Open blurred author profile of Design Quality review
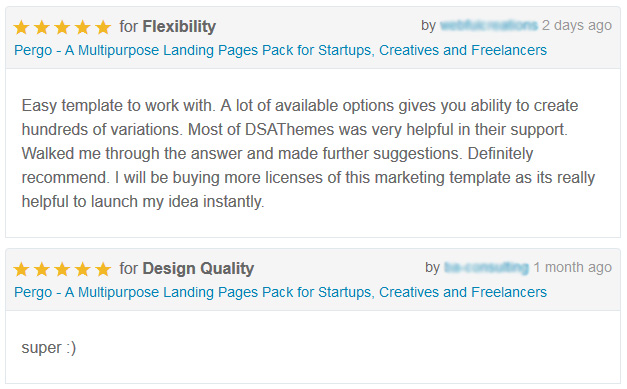The width and height of the screenshot is (627, 389). (x=486, y=267)
